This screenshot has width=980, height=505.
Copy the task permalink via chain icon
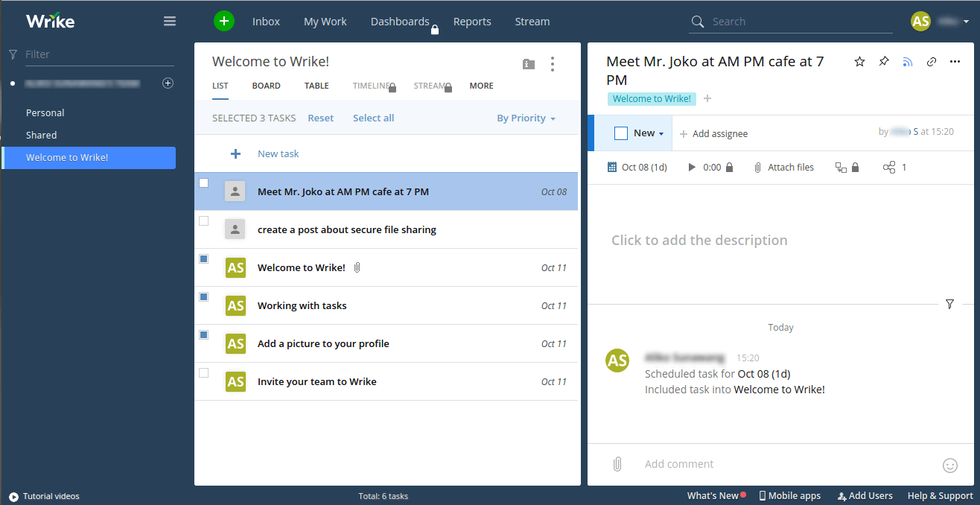tap(931, 62)
